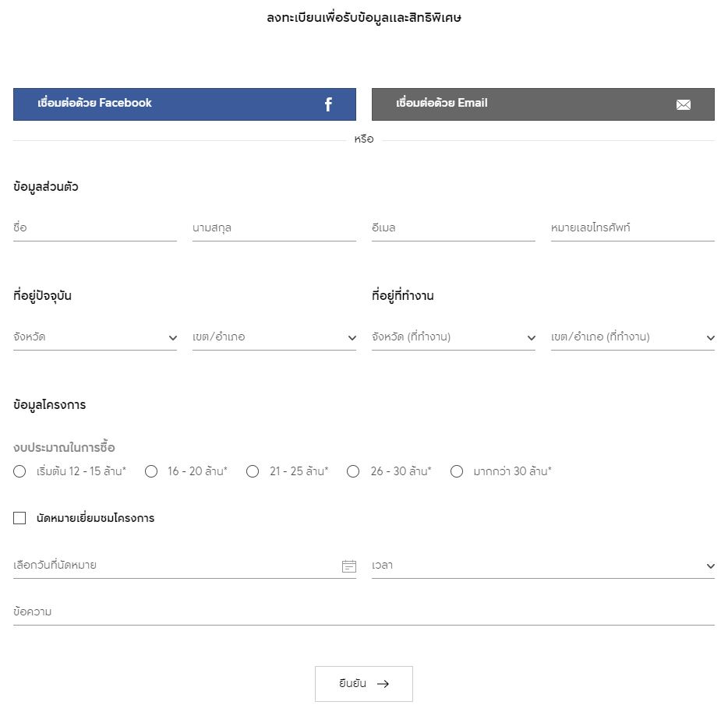This screenshot has width=728, height=712.
Task: Expand the จังหวัด current address dropdown
Action: pyautogui.click(x=95, y=337)
